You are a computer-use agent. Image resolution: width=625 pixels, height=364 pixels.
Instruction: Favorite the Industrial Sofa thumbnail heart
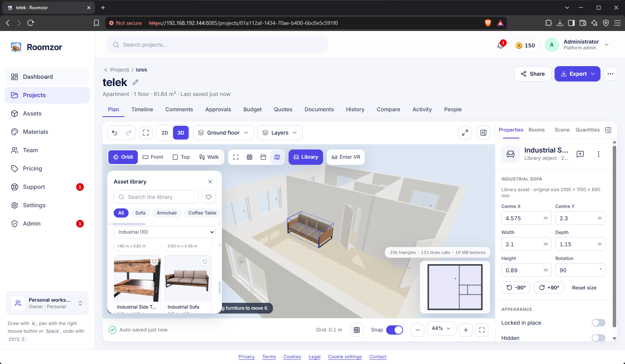pos(205,262)
